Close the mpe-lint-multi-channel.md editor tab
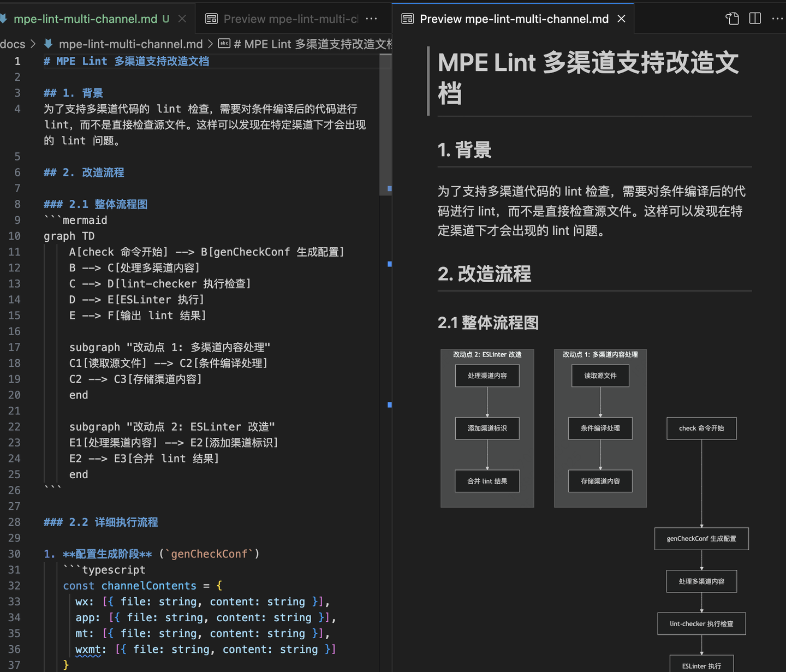786x672 pixels. pos(182,18)
